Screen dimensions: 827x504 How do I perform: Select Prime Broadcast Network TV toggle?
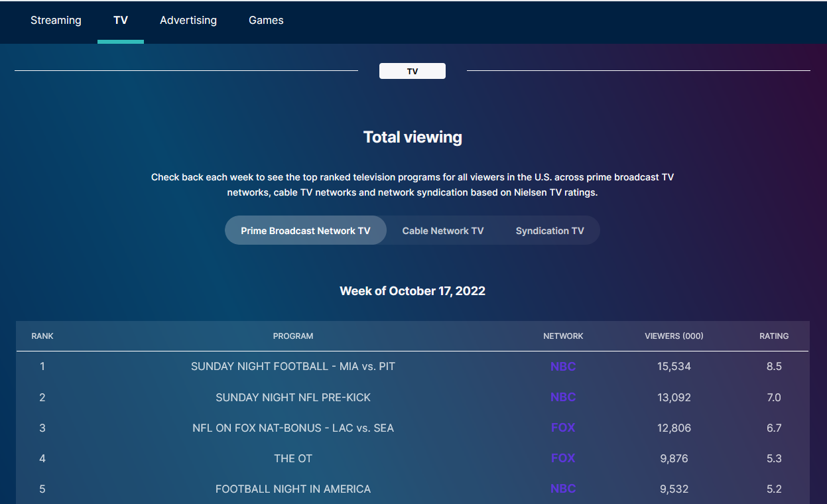pos(306,231)
